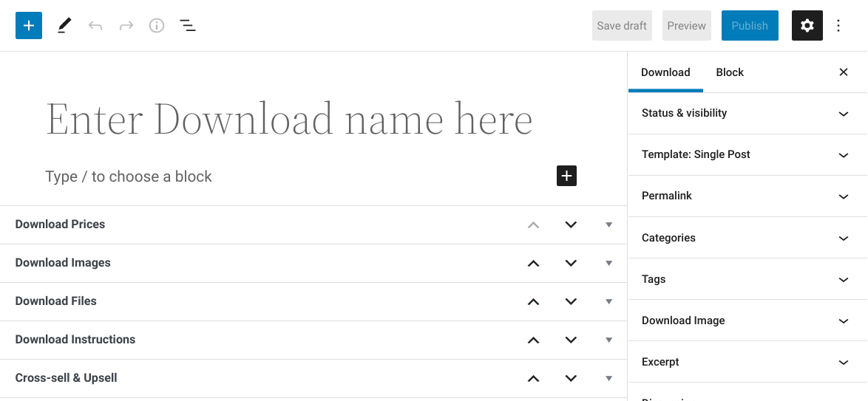This screenshot has height=401, width=868.
Task: Toggle the Download Prices panel triangle
Action: click(x=608, y=225)
